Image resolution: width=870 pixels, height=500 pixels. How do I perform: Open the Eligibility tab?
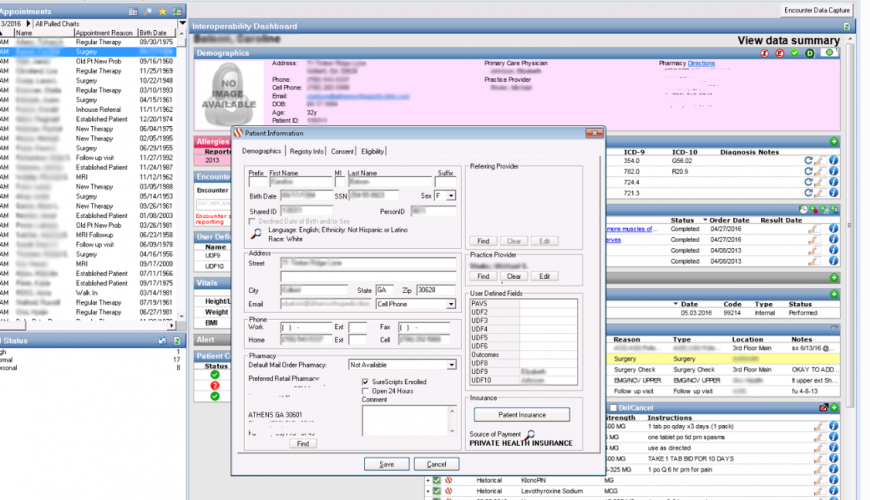click(373, 152)
